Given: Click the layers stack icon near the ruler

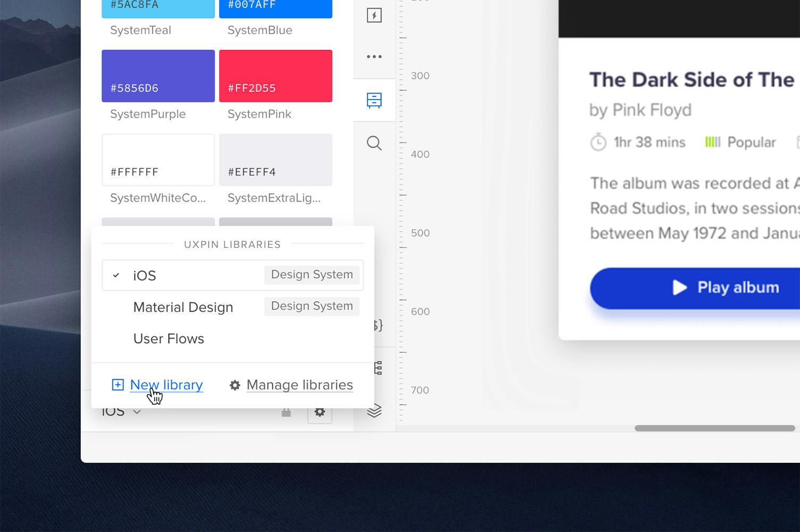Looking at the screenshot, I should (374, 410).
